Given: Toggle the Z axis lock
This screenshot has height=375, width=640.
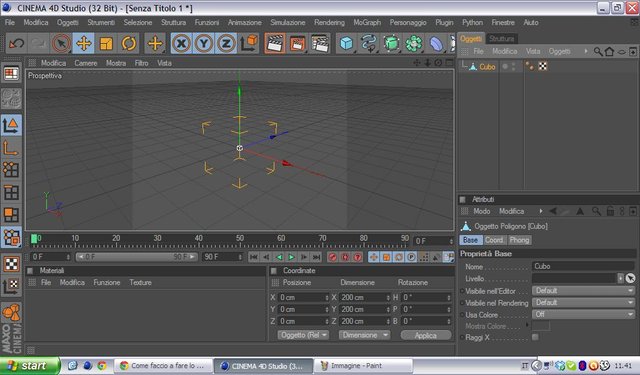Looking at the screenshot, I should click(x=226, y=43).
